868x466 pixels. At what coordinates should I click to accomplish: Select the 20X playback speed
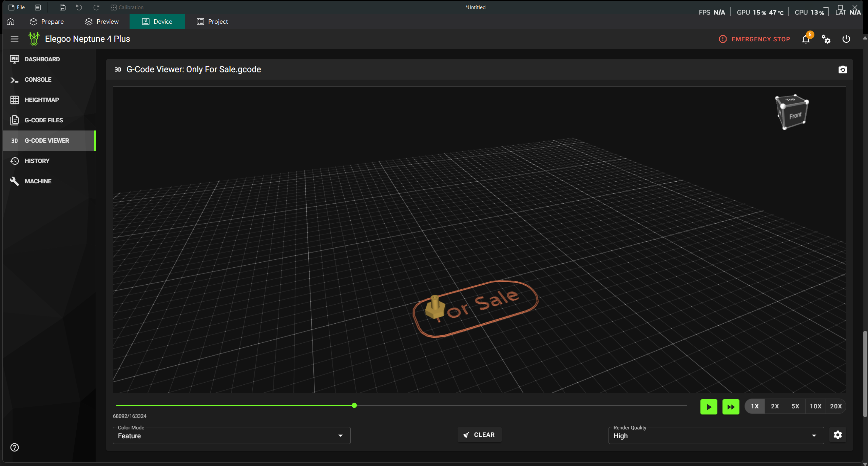point(836,406)
